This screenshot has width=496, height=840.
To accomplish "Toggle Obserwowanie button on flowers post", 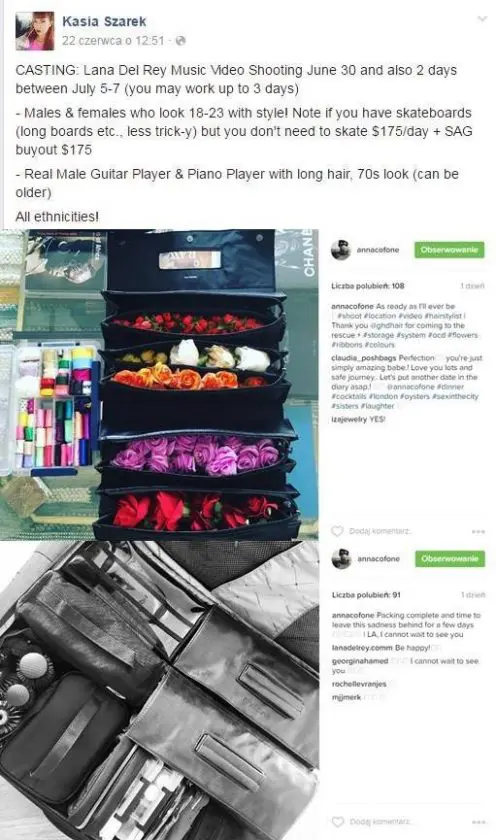I will (x=449, y=250).
